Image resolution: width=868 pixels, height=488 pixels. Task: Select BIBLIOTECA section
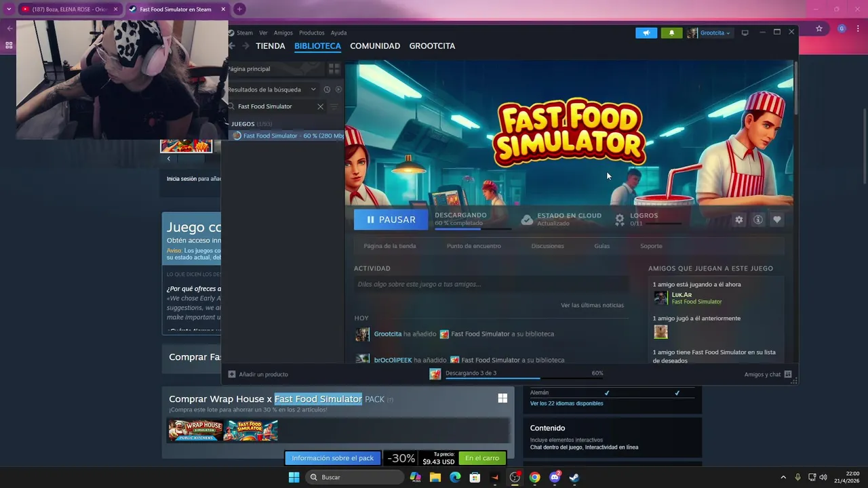pos(317,46)
